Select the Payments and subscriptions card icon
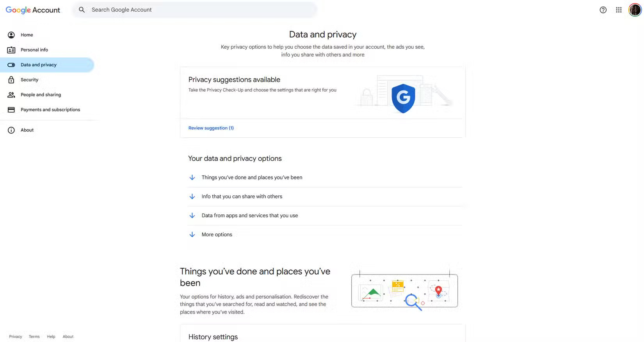 pos(11,110)
